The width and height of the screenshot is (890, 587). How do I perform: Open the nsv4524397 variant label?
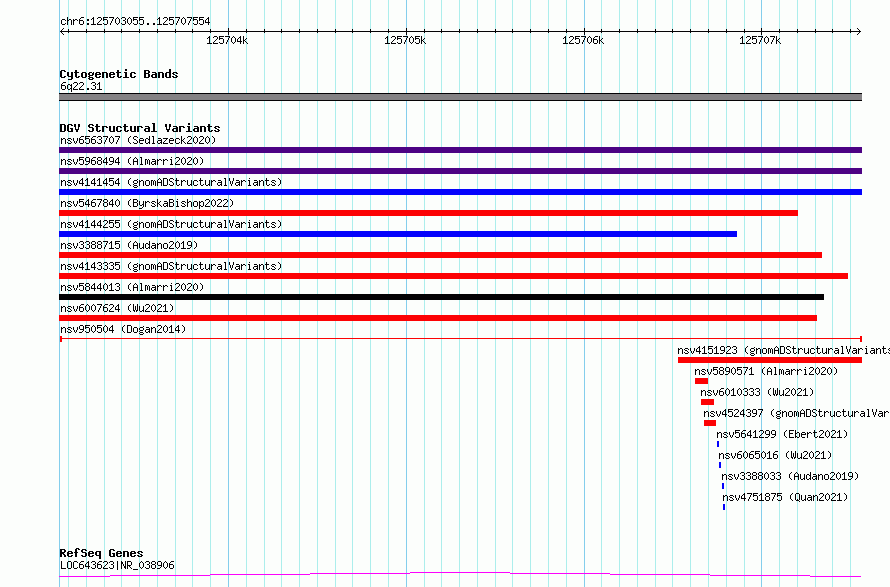pos(796,413)
